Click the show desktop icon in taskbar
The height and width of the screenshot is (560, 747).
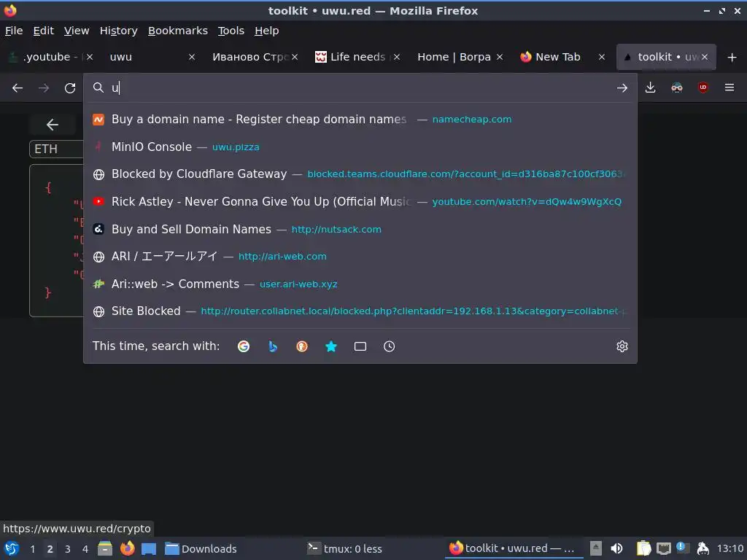[x=149, y=548]
